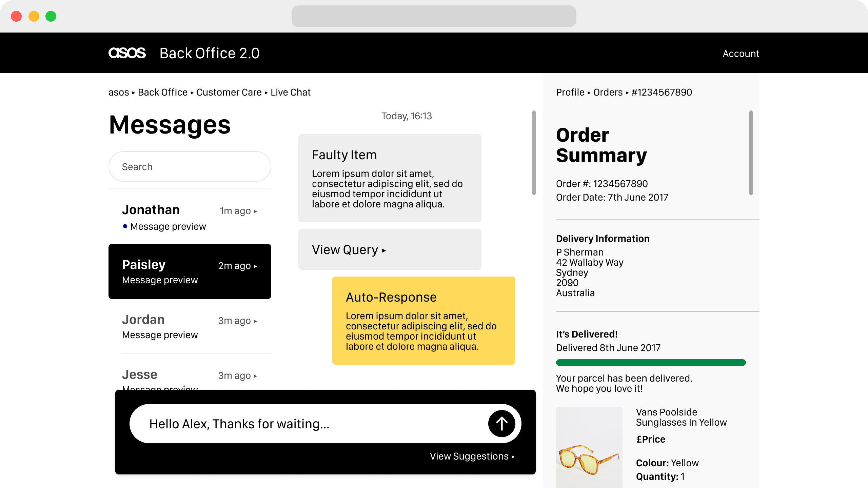Focus the Search messages field
This screenshot has width=868, height=488.
click(x=190, y=166)
